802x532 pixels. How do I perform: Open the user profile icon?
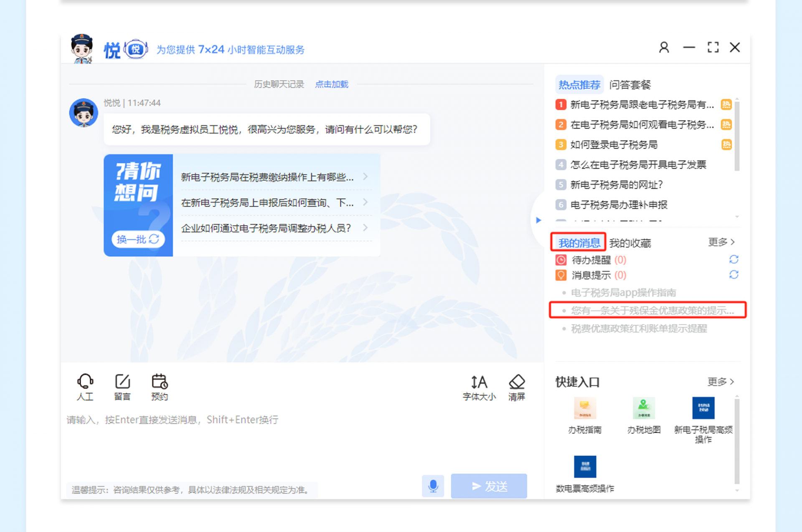click(x=664, y=48)
